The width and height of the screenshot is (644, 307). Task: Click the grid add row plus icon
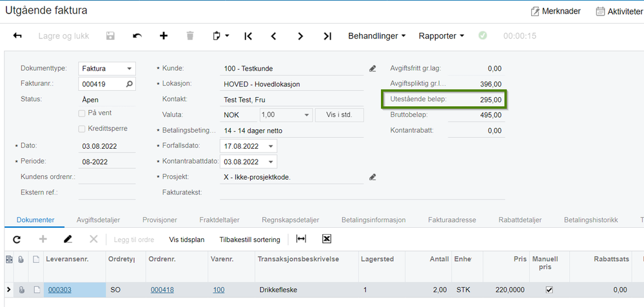click(43, 239)
